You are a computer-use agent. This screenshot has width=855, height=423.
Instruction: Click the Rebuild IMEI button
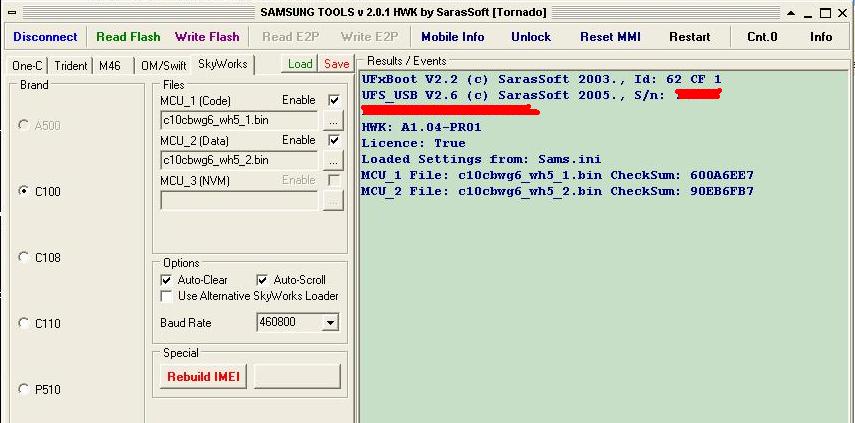203,377
